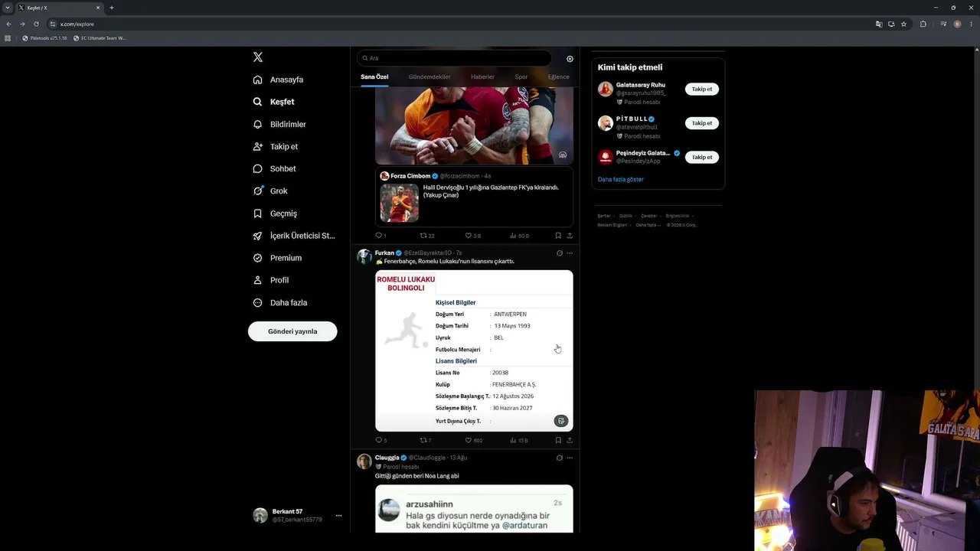Screen dimensions: 980x551
Task: Open the Paletools bookmark
Action: 44,38
